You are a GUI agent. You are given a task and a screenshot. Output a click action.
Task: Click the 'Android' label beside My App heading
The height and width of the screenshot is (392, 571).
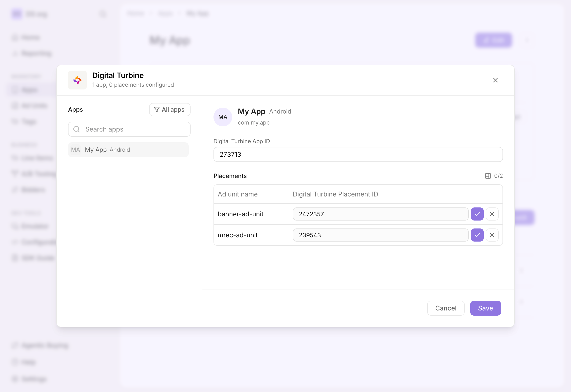280,111
